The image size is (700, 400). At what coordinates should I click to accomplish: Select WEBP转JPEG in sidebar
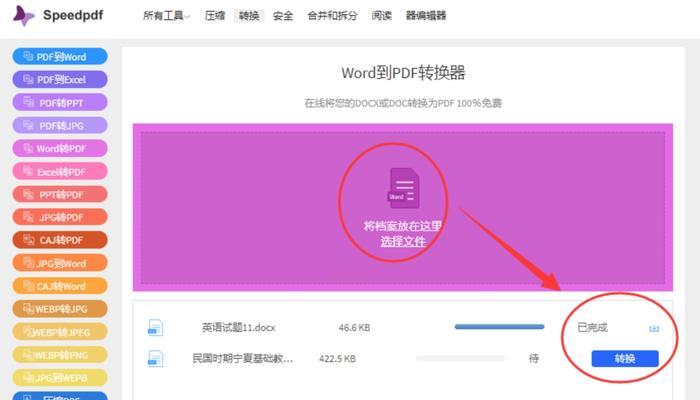60,332
